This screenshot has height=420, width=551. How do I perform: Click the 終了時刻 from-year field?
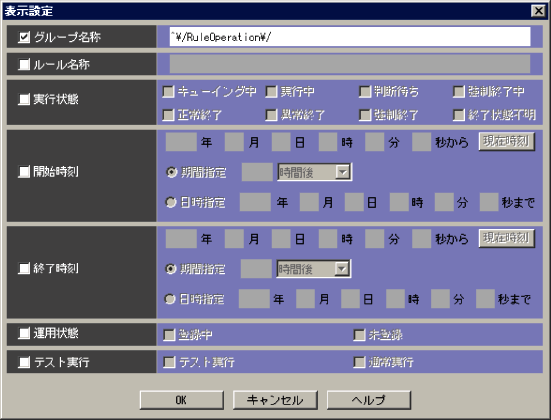181,239
